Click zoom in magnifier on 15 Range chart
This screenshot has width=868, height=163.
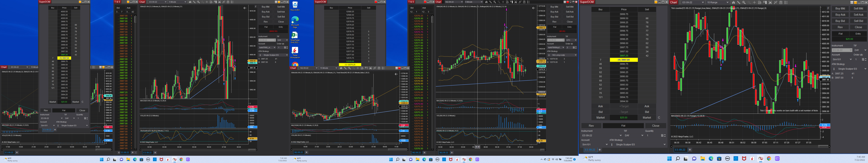(744, 2)
